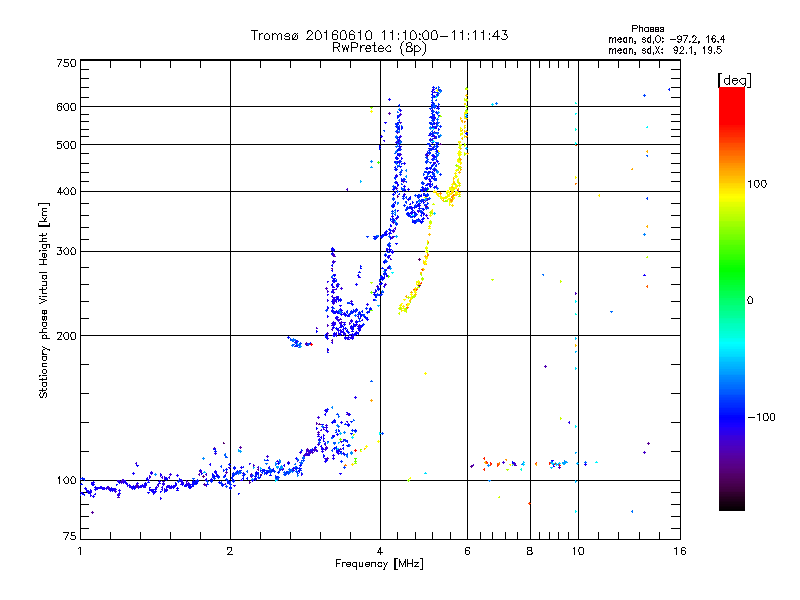Click x-axis tick label '2'

click(x=230, y=551)
